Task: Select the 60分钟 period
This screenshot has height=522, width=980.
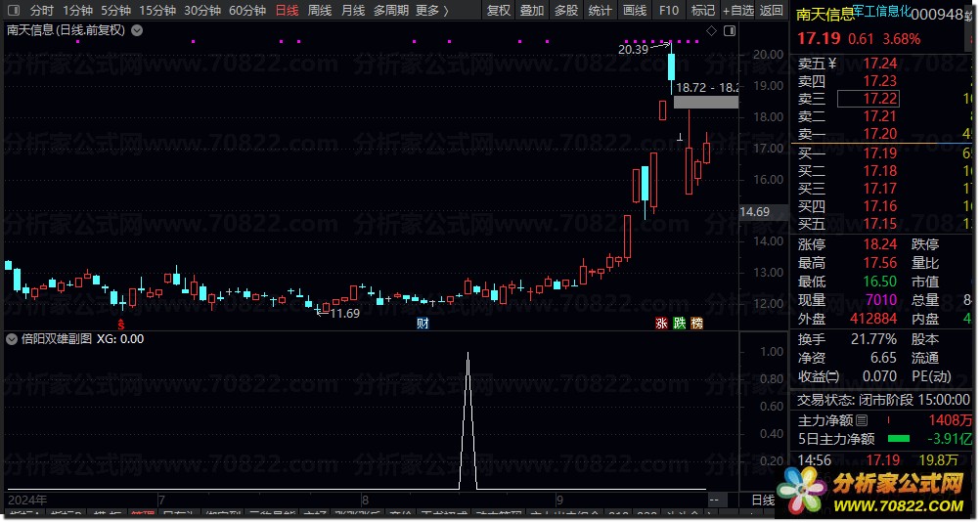Action: click(x=246, y=11)
